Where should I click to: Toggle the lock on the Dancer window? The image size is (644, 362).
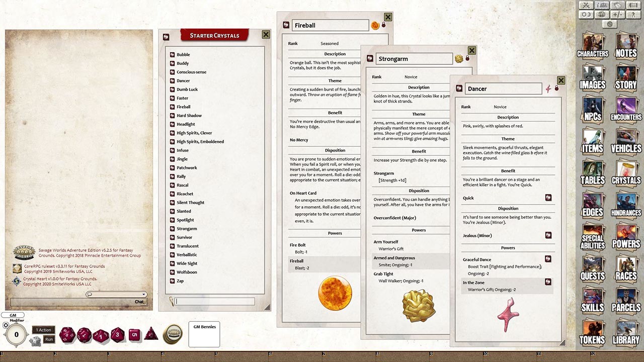(556, 88)
